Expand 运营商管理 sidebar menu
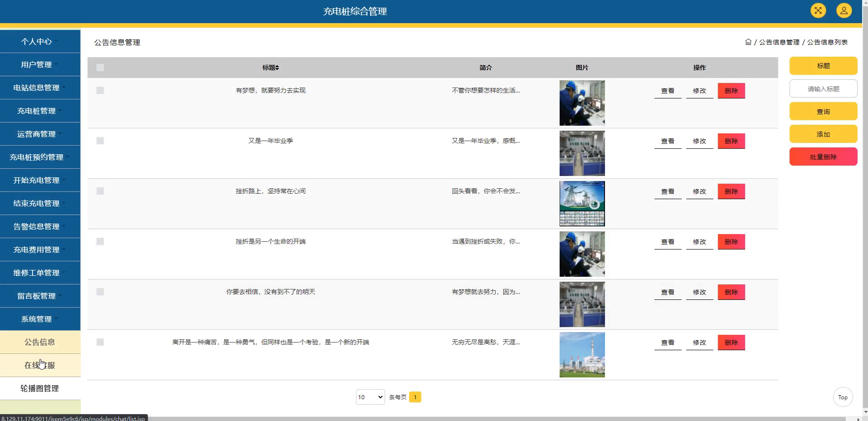The height and width of the screenshot is (421, 868). point(40,134)
